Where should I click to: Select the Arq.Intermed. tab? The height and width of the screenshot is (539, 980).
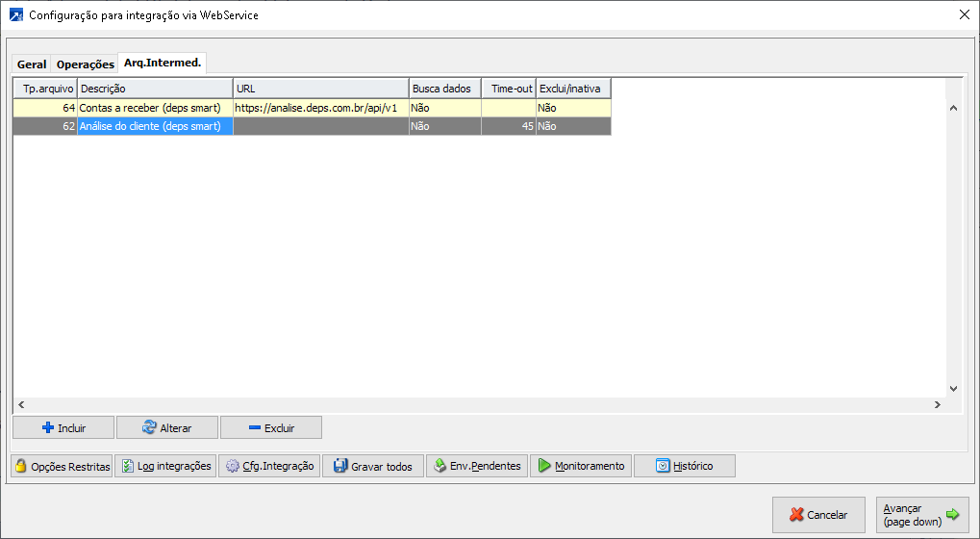163,63
